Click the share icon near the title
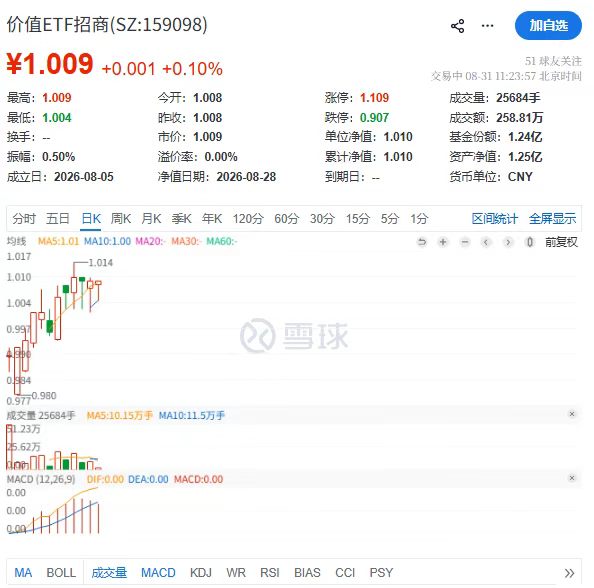The image size is (594, 588). pos(457,26)
